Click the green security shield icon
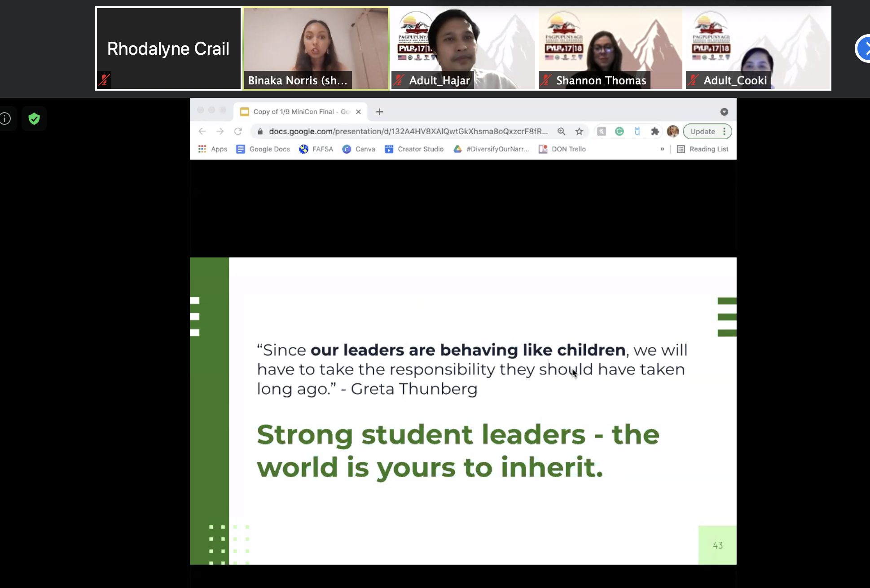This screenshot has height=588, width=870. (x=34, y=118)
